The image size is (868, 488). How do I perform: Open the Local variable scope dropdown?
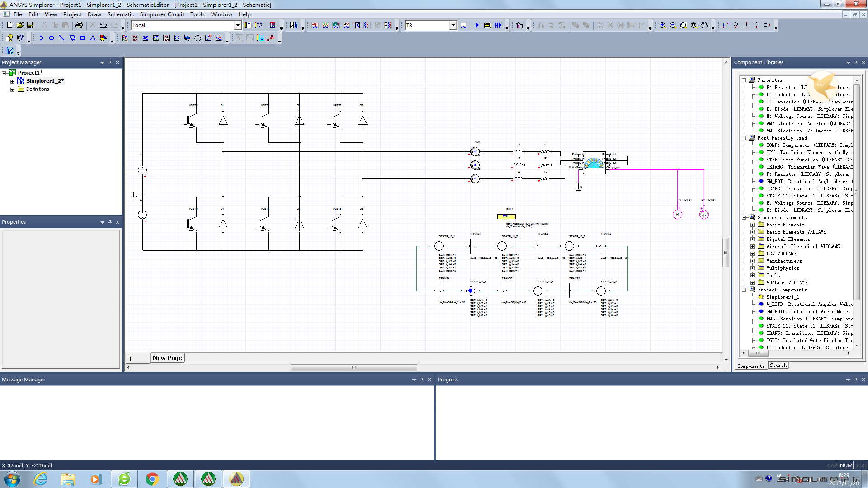pos(238,25)
